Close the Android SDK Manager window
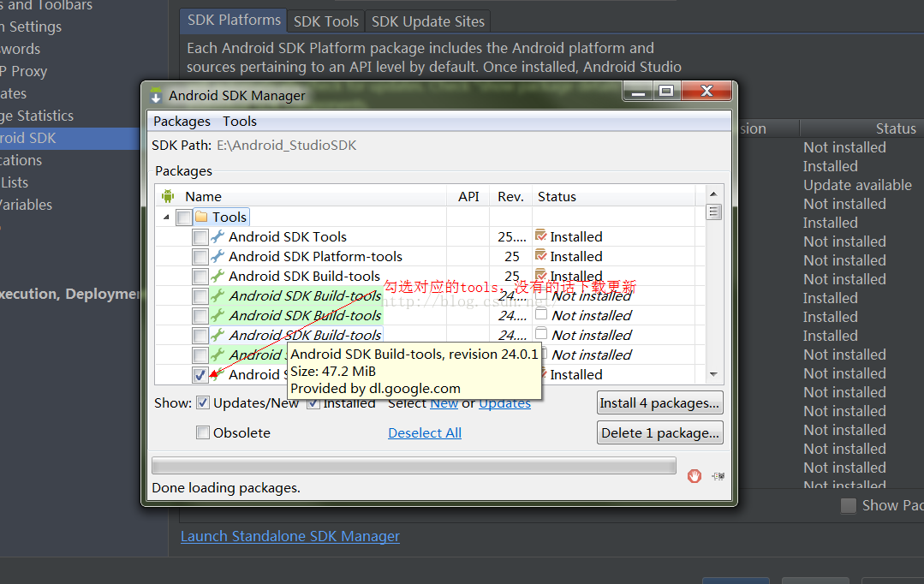 (706, 92)
